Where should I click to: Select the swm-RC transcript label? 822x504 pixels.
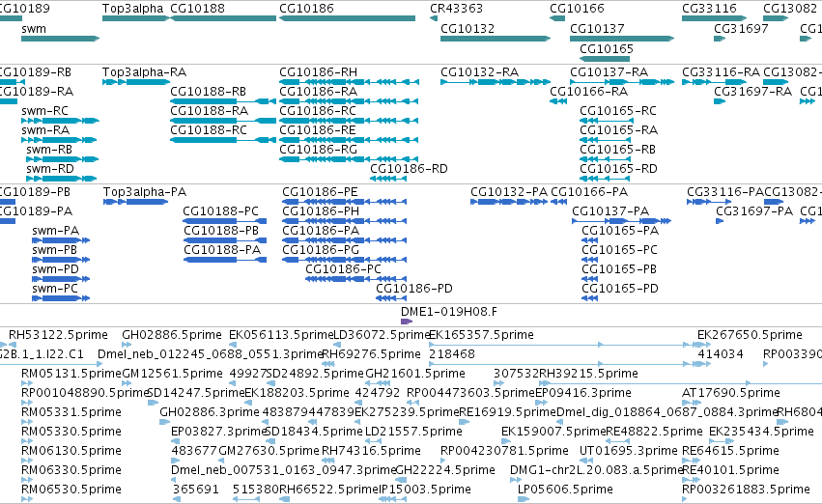point(44,111)
